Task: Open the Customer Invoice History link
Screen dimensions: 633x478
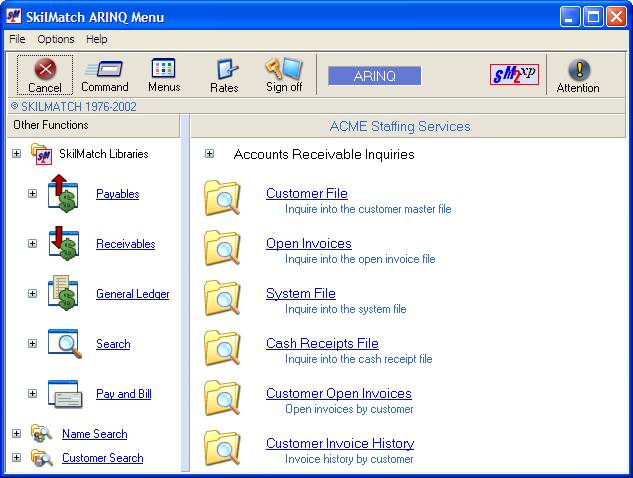Action: click(340, 444)
